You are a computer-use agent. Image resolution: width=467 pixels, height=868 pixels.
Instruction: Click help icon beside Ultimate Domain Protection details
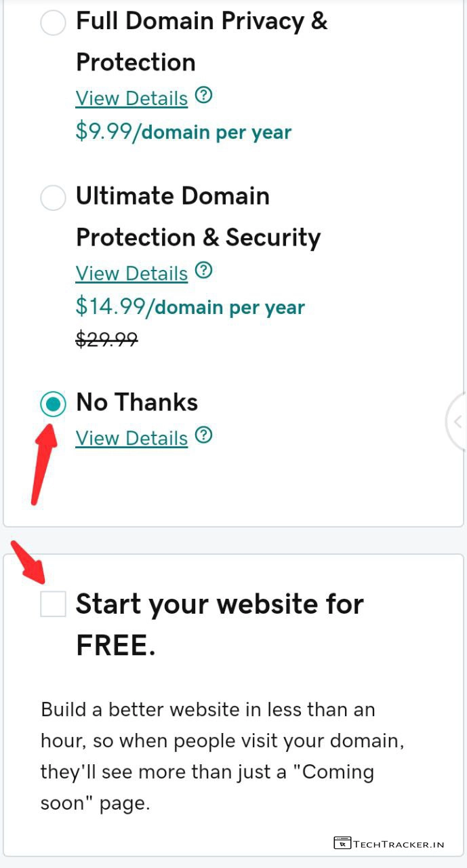pos(203,271)
